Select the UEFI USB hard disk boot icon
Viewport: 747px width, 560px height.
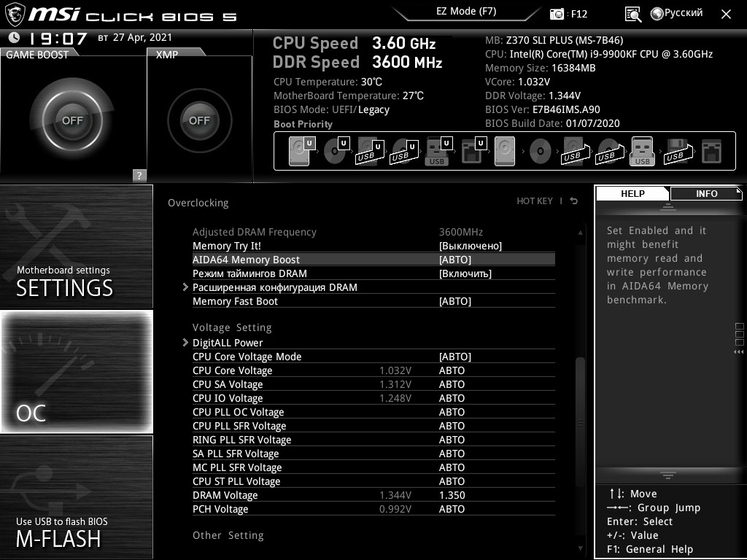[x=370, y=151]
